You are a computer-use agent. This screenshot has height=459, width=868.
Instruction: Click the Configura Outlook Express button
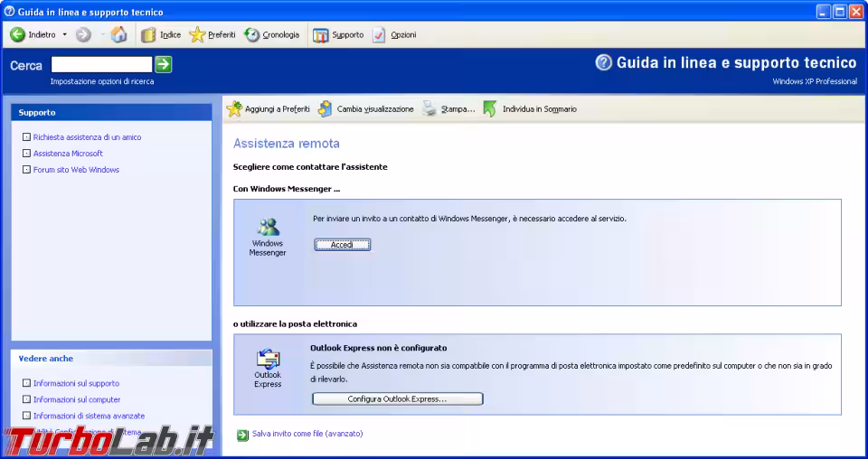[x=397, y=398]
